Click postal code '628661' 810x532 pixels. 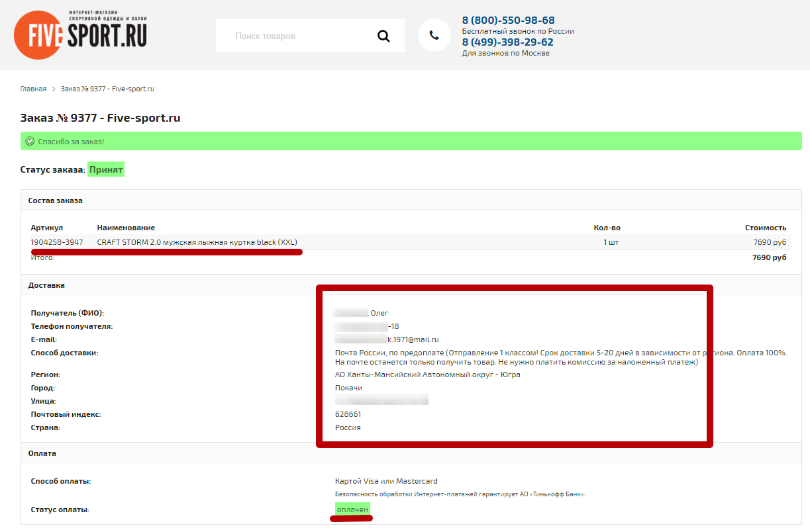(x=348, y=414)
